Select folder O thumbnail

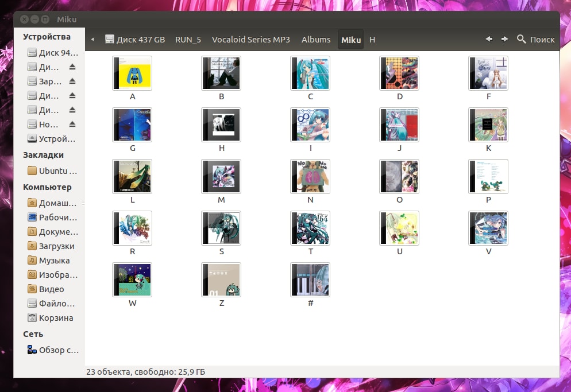(x=399, y=177)
